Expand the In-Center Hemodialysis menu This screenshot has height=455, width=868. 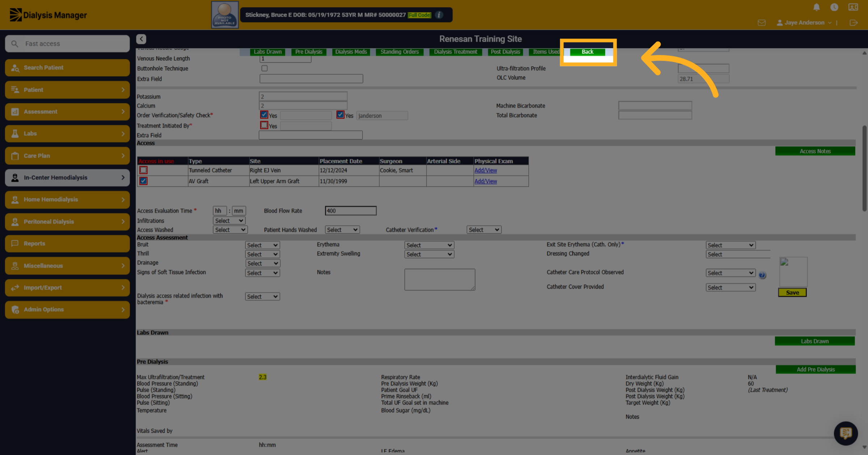[67, 178]
